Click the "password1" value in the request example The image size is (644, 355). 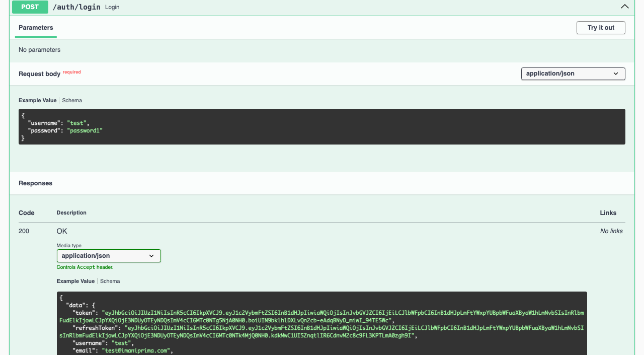point(85,130)
